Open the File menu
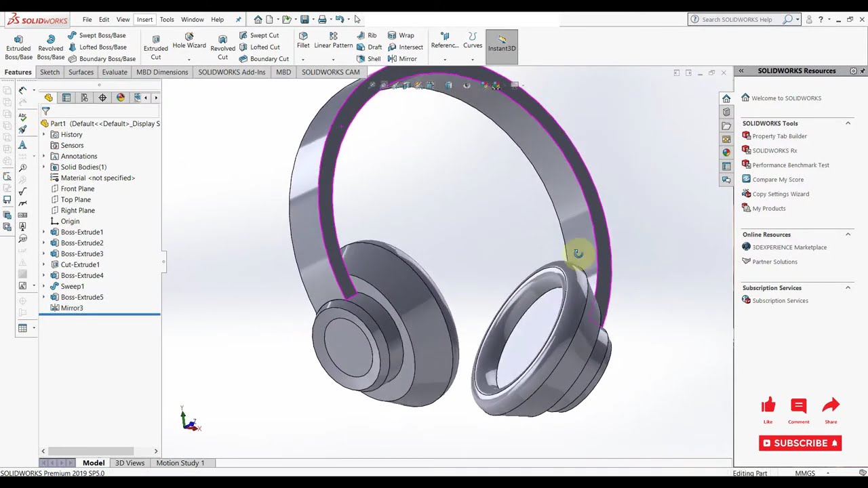Screen dimensions: 868x488 pyautogui.click(x=87, y=20)
